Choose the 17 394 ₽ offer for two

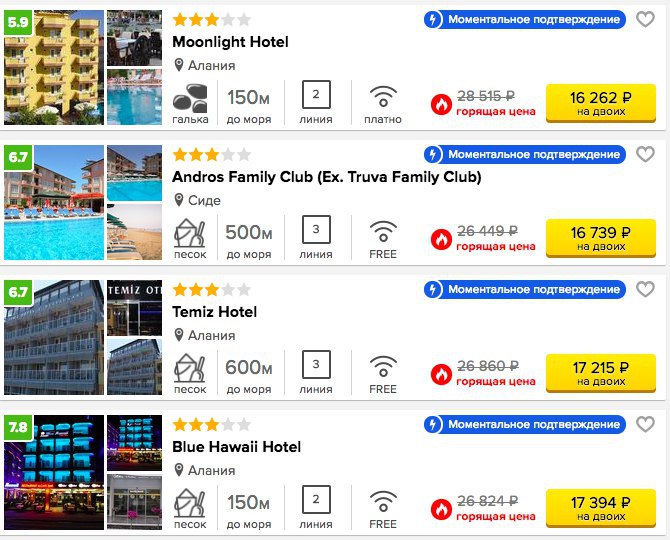(x=601, y=508)
